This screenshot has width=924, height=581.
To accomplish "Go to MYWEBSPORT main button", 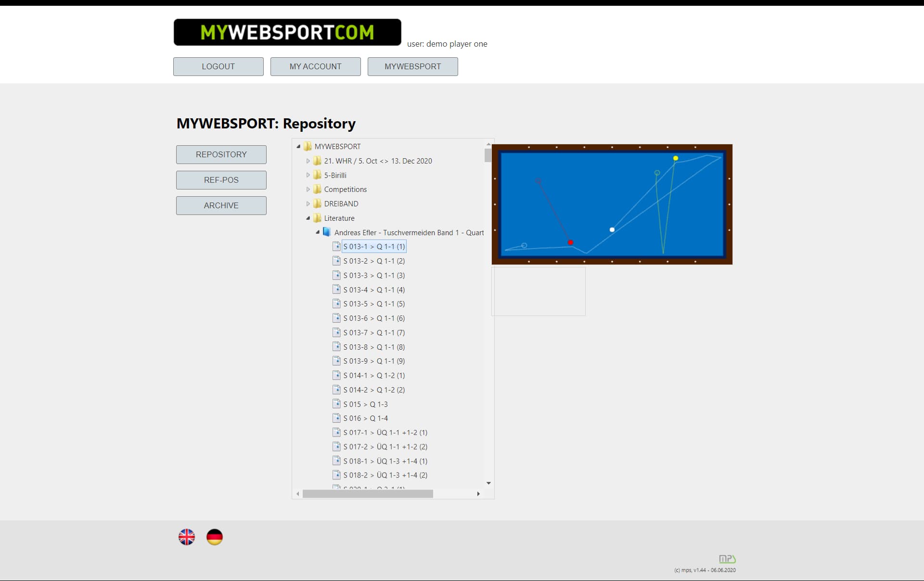I will [413, 66].
